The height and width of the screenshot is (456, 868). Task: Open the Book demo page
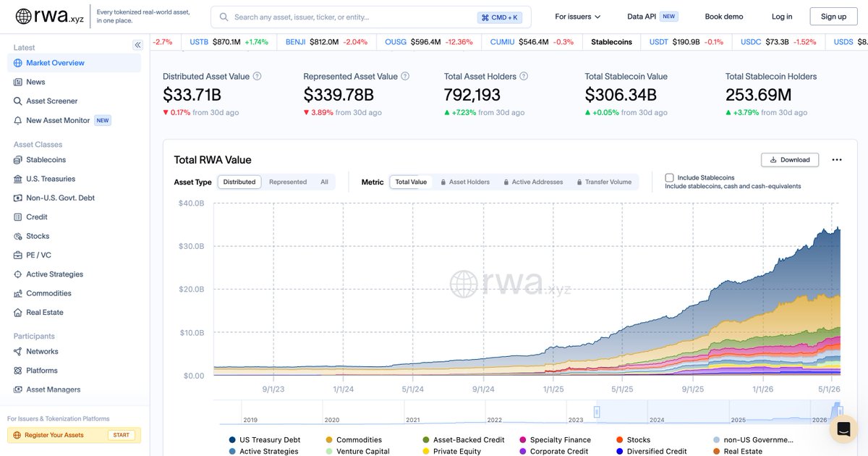724,17
